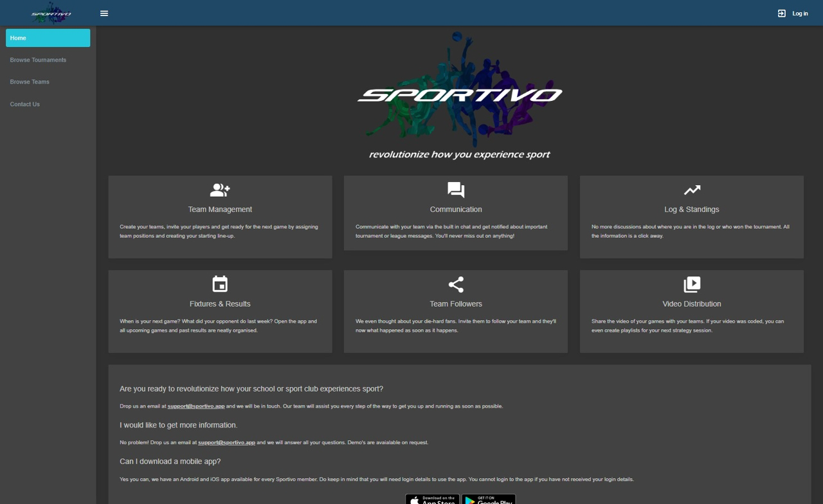Image resolution: width=823 pixels, height=504 pixels.
Task: Open Browse Tournaments in sidebar
Action: 48,60
